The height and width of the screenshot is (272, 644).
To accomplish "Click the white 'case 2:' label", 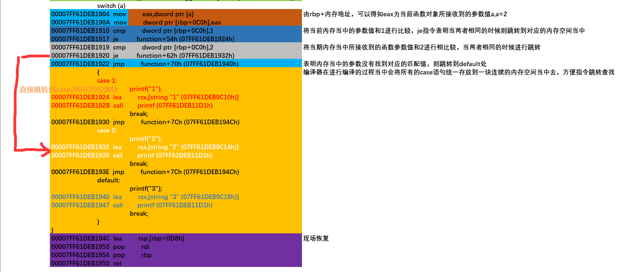I will tap(107, 130).
